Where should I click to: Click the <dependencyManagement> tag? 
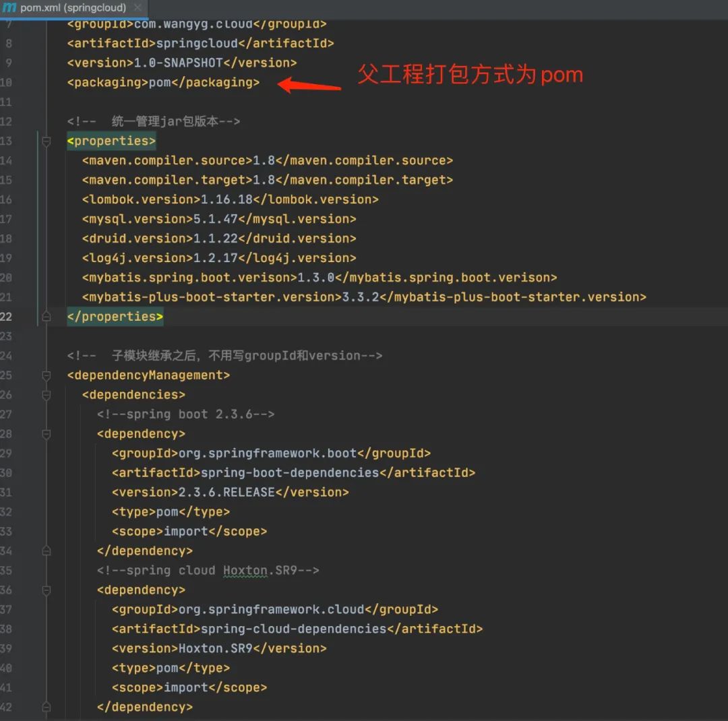tap(148, 375)
